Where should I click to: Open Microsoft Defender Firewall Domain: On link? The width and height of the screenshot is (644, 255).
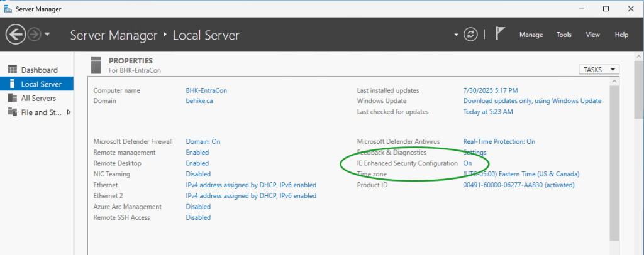click(203, 142)
